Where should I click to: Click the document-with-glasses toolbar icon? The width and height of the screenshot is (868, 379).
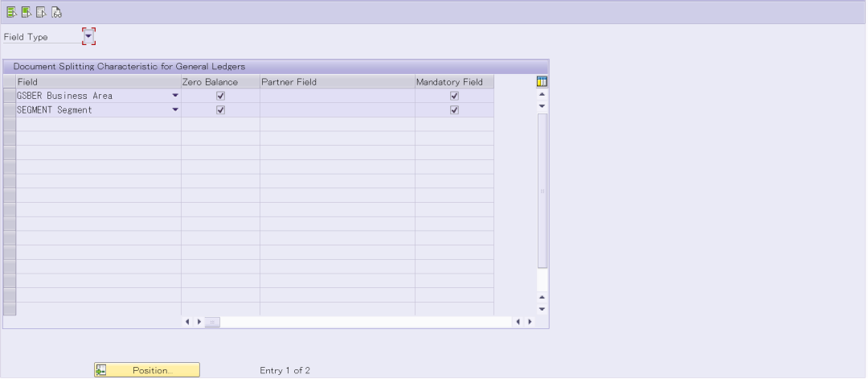(x=56, y=12)
